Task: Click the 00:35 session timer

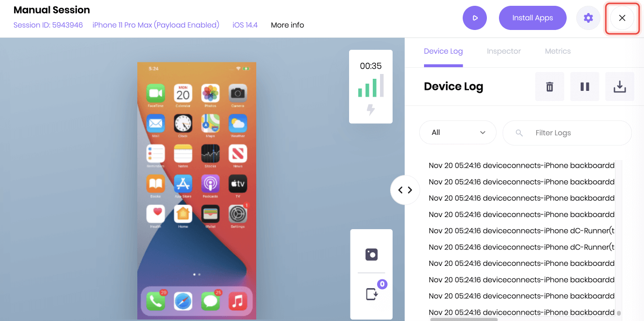Action: 371,66
